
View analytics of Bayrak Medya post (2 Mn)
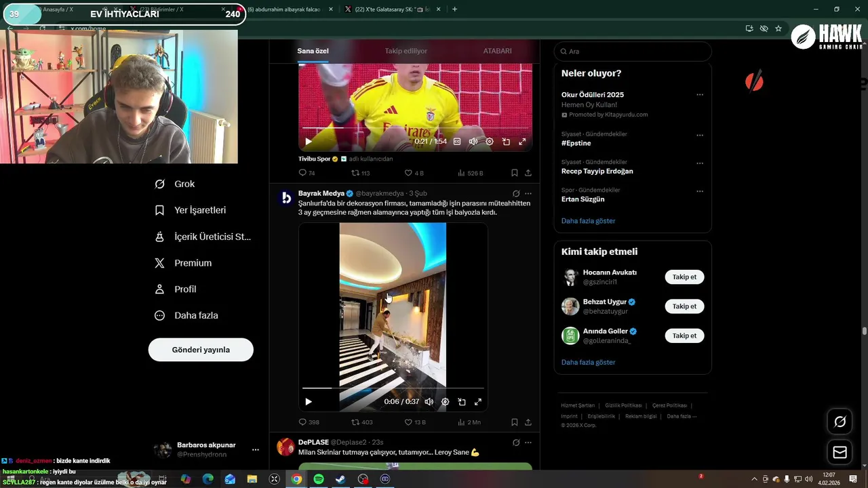469,422
